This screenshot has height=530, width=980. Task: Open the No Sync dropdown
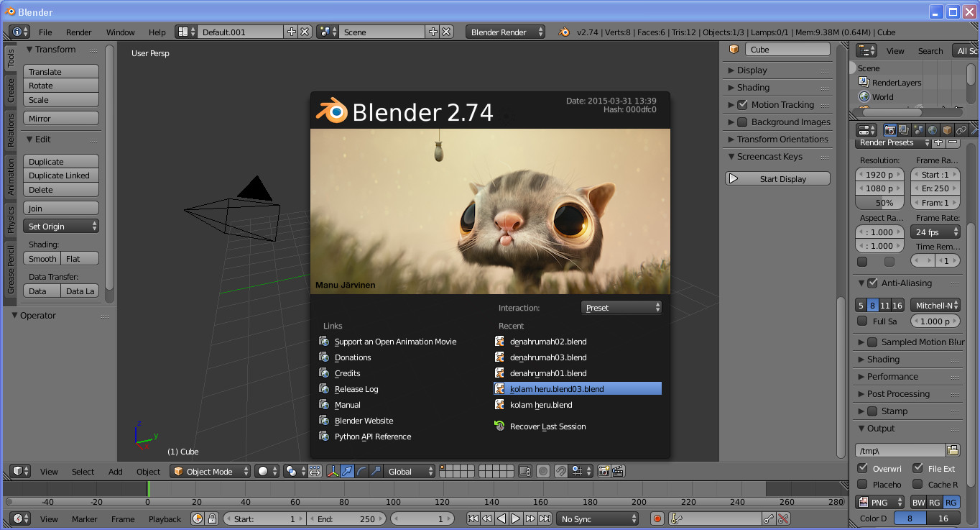click(x=598, y=519)
